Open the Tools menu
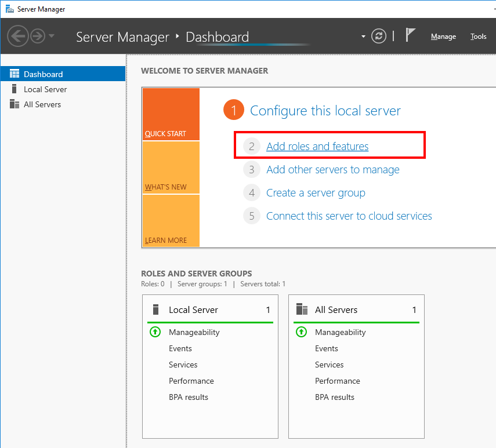 pyautogui.click(x=478, y=37)
